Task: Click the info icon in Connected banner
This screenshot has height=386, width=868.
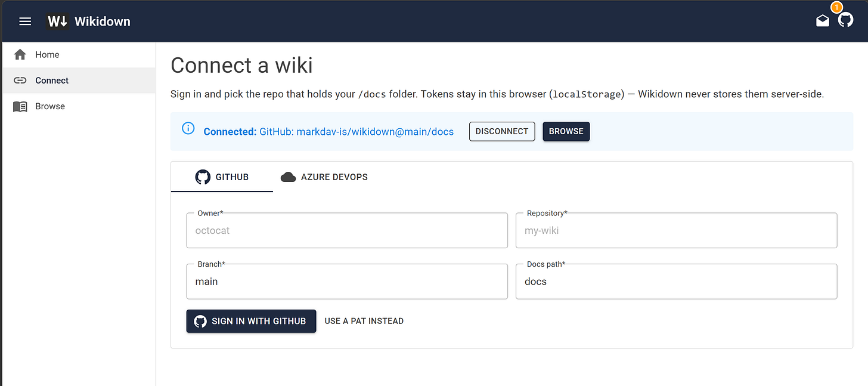Action: click(188, 128)
